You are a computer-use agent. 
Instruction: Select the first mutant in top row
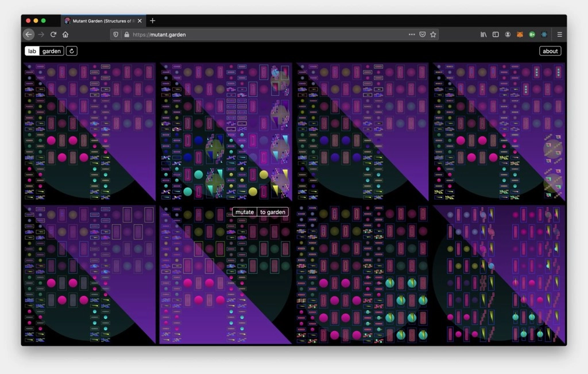[x=89, y=131]
